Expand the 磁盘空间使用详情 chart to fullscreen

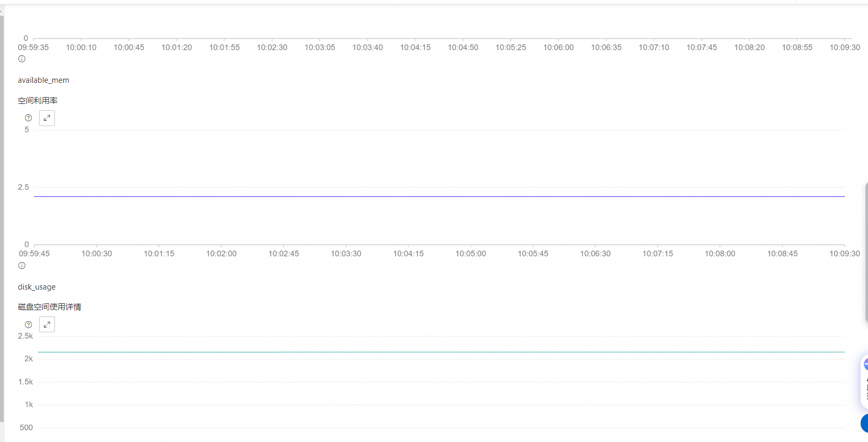[47, 324]
